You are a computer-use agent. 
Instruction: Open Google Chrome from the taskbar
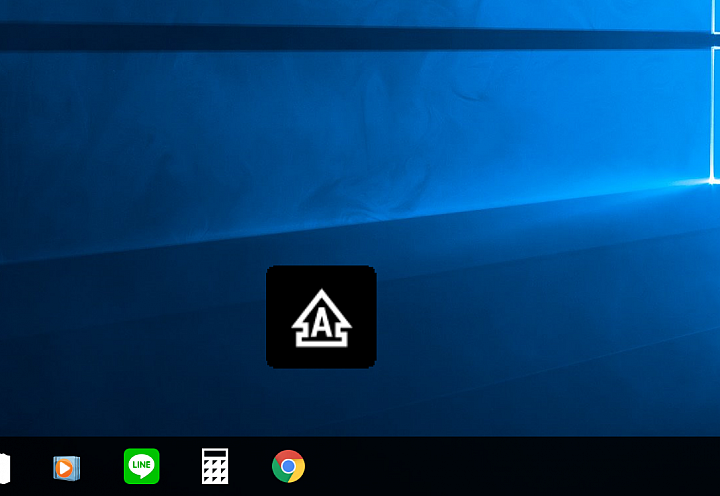point(288,466)
